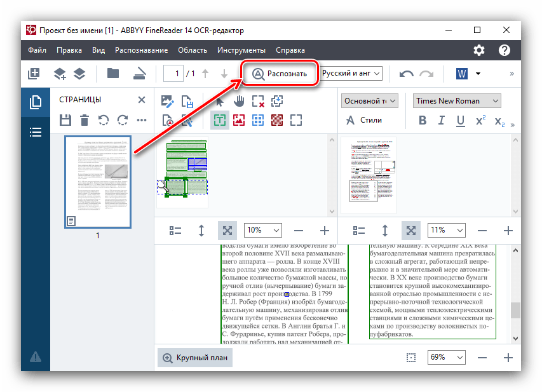Screen dimensions: 542x392
Task: Undo the last action
Action: click(407, 74)
